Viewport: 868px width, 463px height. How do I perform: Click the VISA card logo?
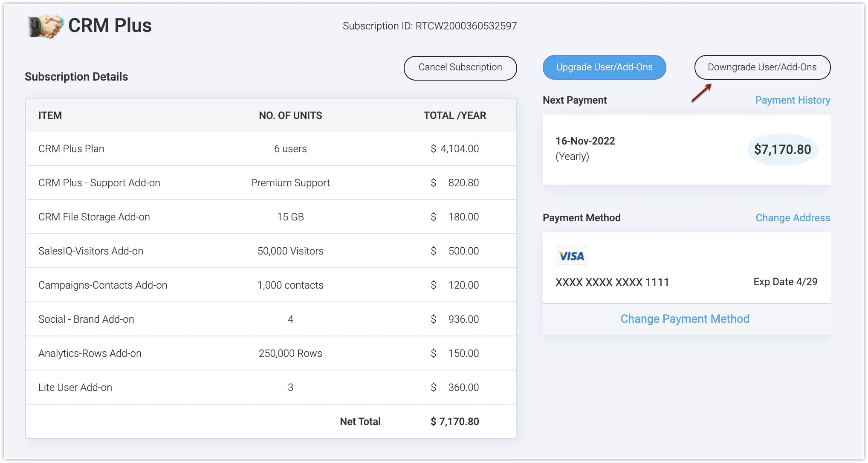(571, 255)
